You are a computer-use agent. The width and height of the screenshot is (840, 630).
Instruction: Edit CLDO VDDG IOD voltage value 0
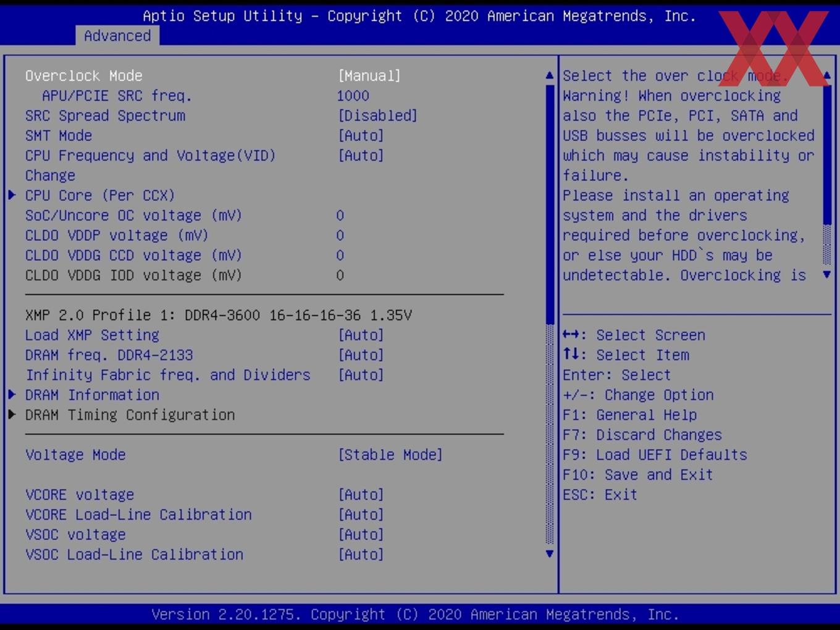[x=340, y=275]
